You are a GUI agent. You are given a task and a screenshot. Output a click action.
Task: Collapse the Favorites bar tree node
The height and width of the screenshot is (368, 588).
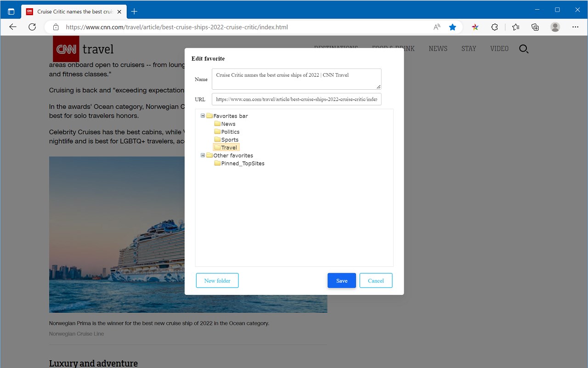203,116
